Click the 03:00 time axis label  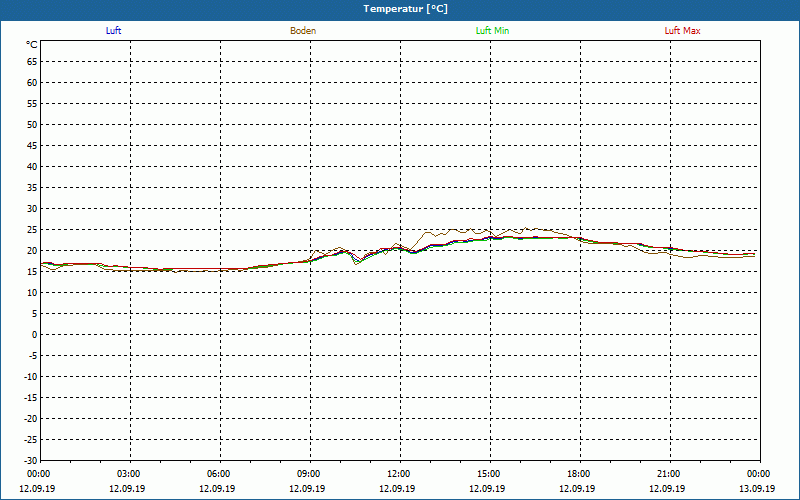pyautogui.click(x=129, y=474)
